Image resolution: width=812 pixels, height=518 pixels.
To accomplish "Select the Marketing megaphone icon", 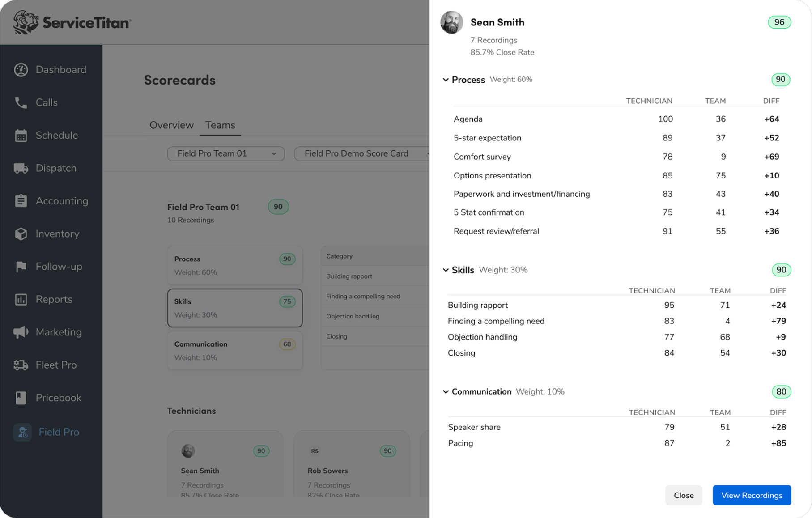I will (x=21, y=331).
